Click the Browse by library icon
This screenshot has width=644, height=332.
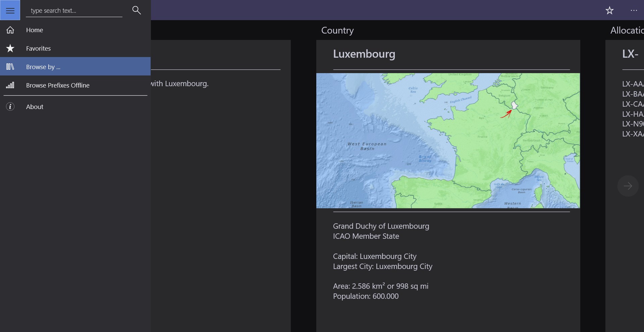click(10, 67)
